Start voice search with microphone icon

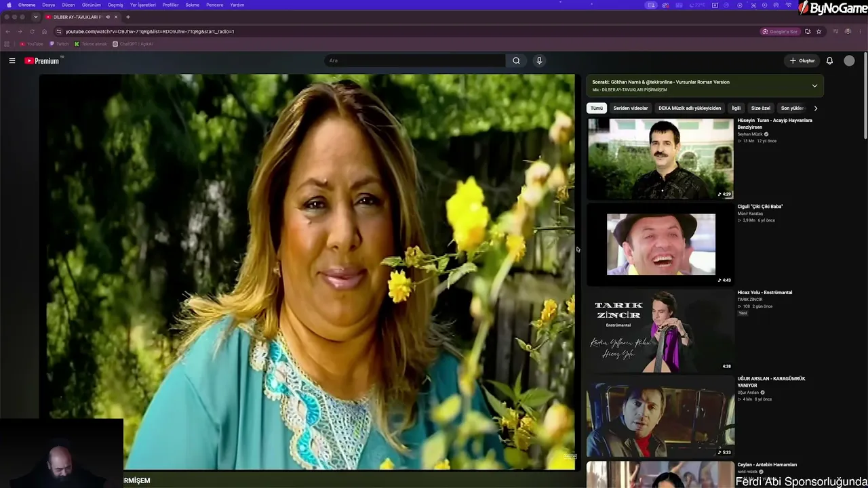pos(539,61)
